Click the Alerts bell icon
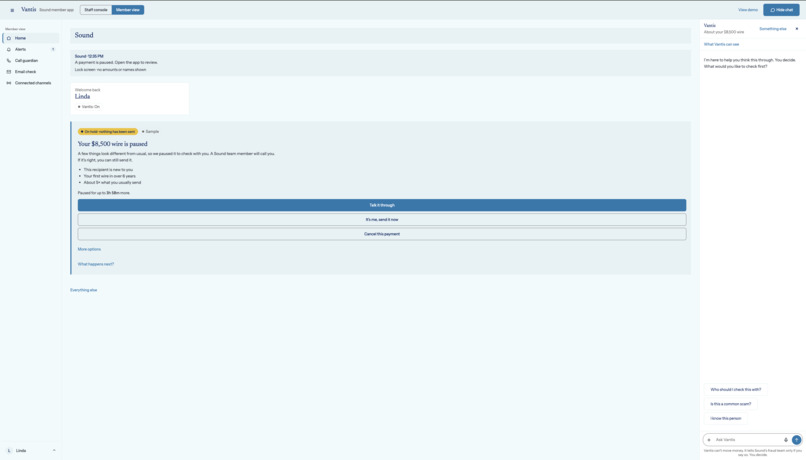The height and width of the screenshot is (460, 806). [x=9, y=49]
